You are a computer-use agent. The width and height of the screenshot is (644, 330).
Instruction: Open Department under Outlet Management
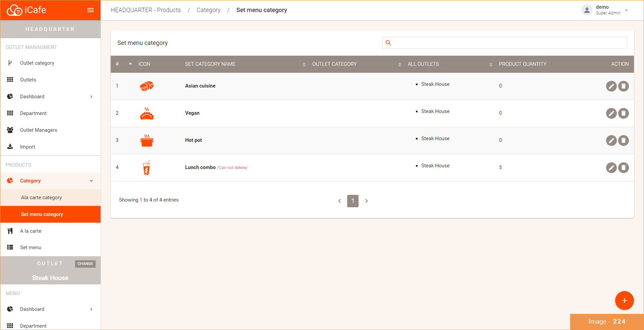pos(50,113)
